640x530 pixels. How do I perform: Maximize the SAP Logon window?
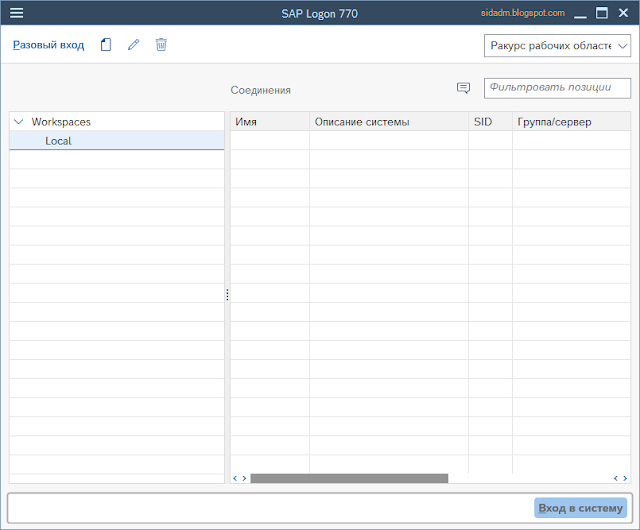602,13
